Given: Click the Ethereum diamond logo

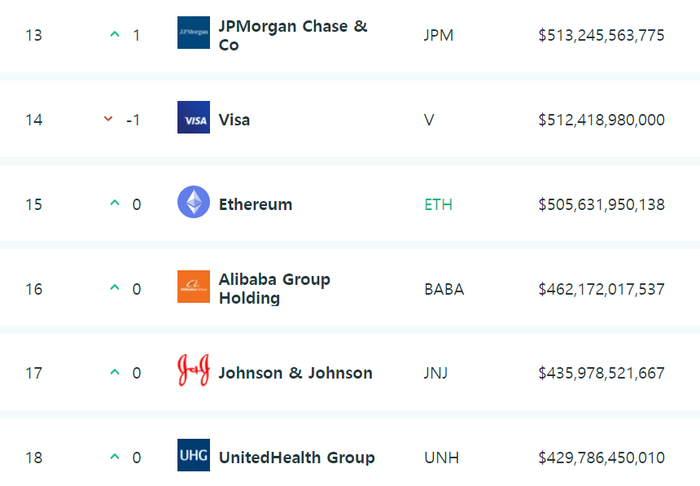Looking at the screenshot, I should tap(193, 202).
